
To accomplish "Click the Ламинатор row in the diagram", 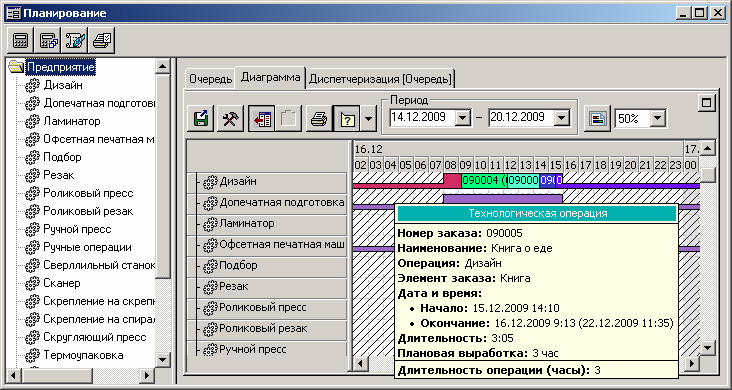I will click(x=267, y=224).
